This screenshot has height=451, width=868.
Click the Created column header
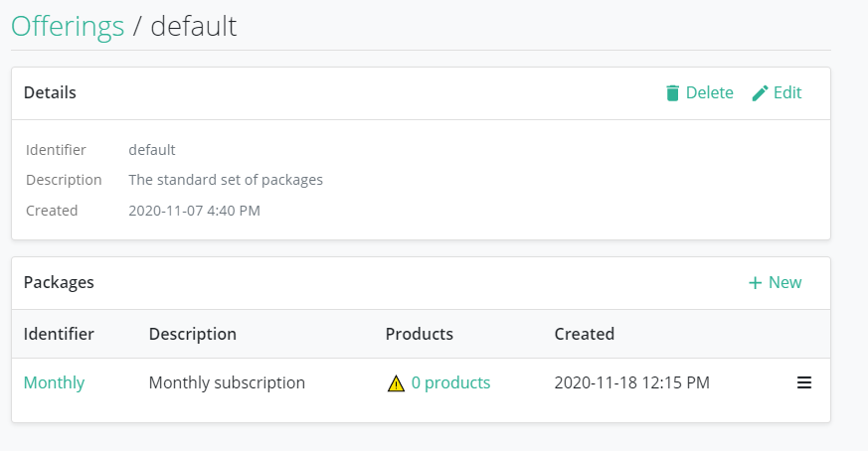584,334
